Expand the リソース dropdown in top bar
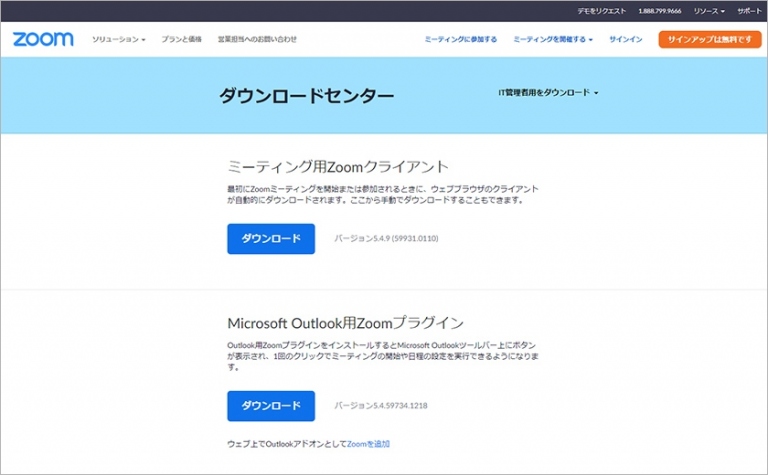The height and width of the screenshot is (475, 768). [709, 11]
